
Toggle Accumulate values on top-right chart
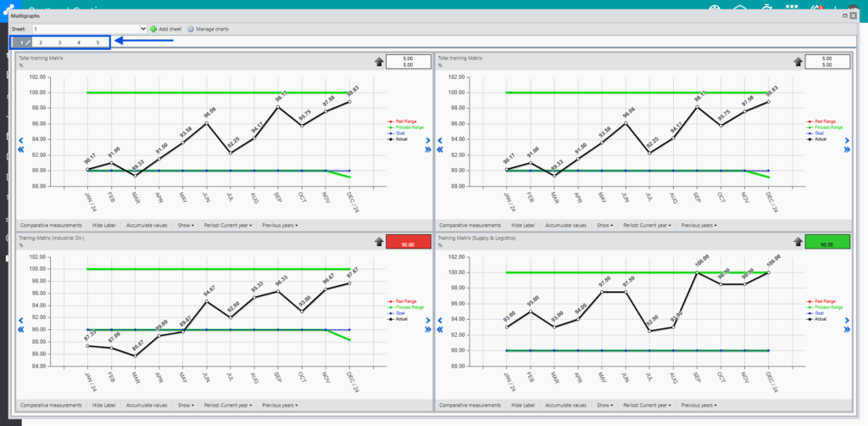[565, 226]
